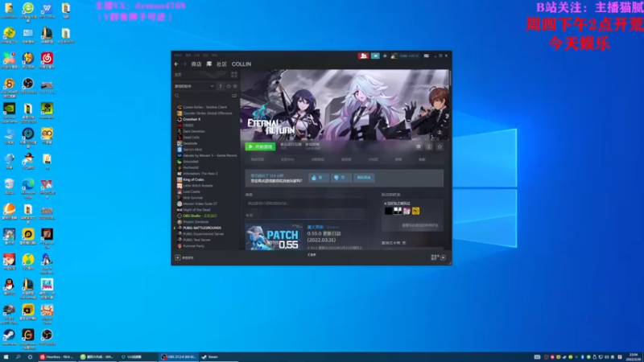
Task: Click the ask-later button beside thumbs down
Action: point(364,178)
